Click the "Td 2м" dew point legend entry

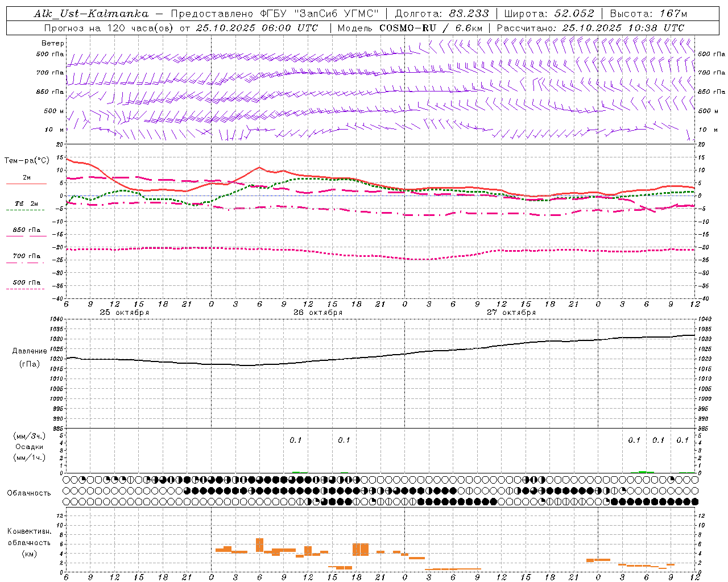coord(27,203)
